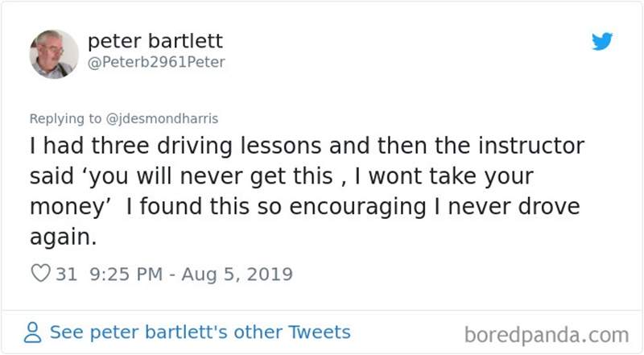Screen dimensions: 644x355
Task: Open the 9:25 PM timestamp
Action: click(x=118, y=274)
